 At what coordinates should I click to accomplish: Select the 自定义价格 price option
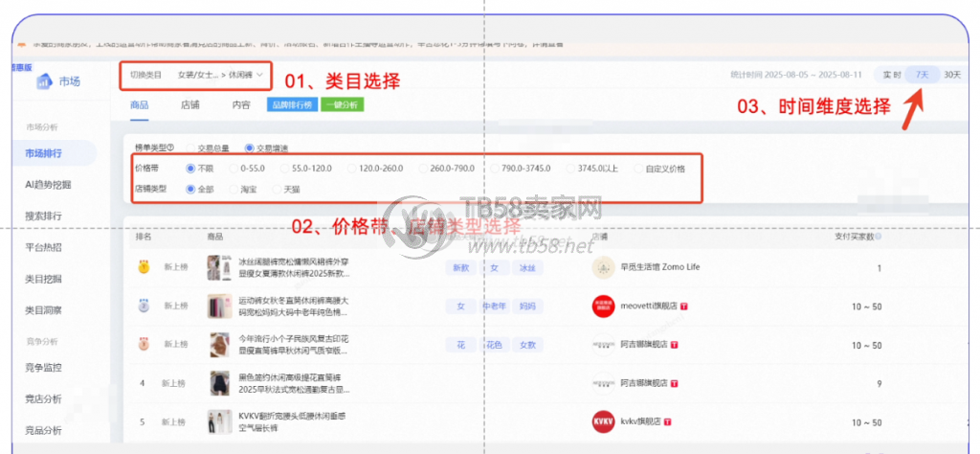pos(636,169)
